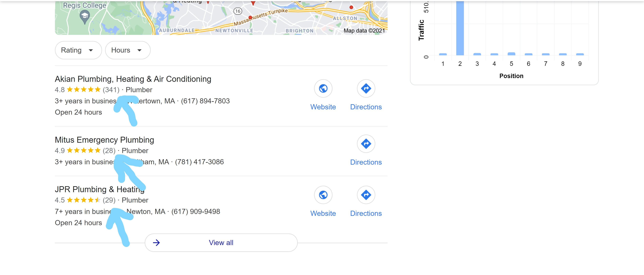
Task: Click the Directions icon for JPR Plumbing
Action: [x=366, y=195]
